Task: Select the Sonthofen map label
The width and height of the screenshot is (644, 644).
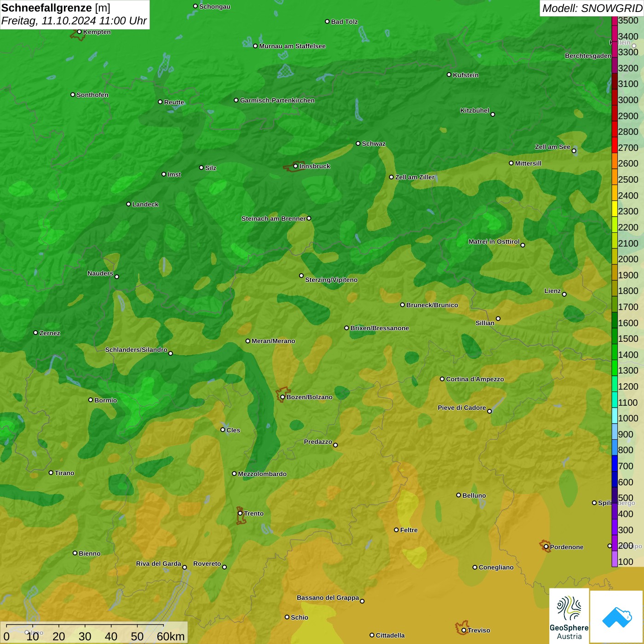Action: click(x=92, y=95)
